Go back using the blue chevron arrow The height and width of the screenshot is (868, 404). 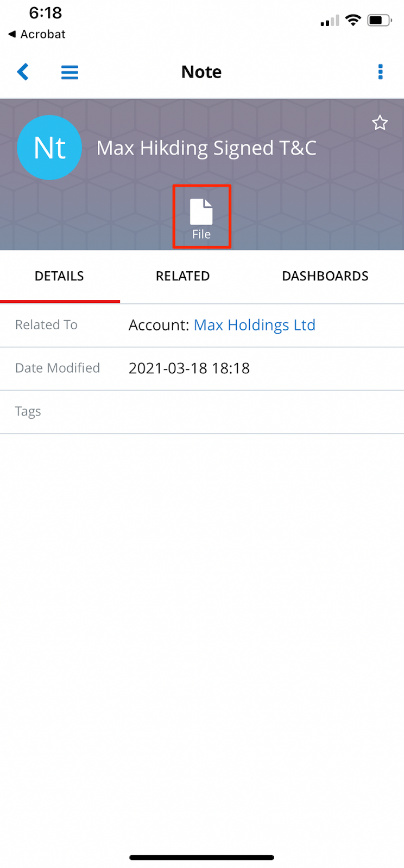coord(23,72)
